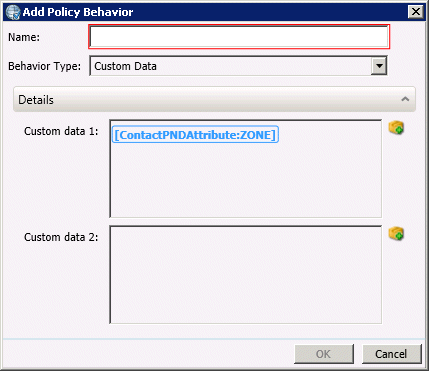The image size is (429, 371).
Task: Click the Cancel button
Action: (x=392, y=354)
